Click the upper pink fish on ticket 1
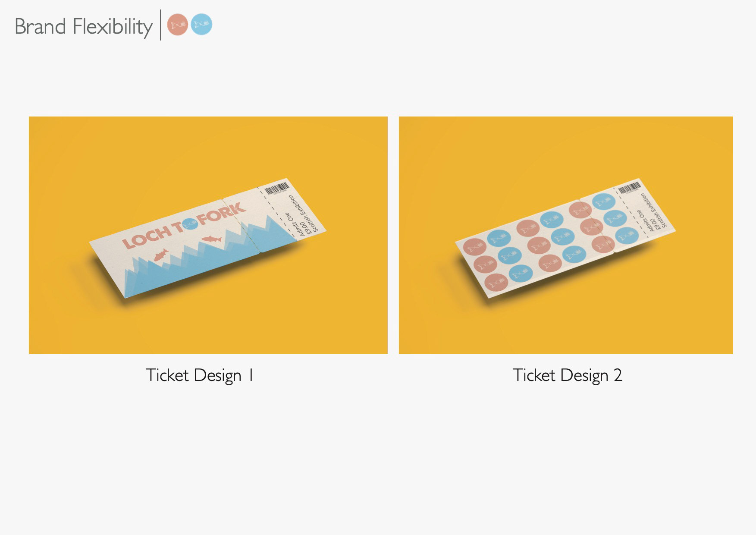756x535 pixels. pos(211,239)
